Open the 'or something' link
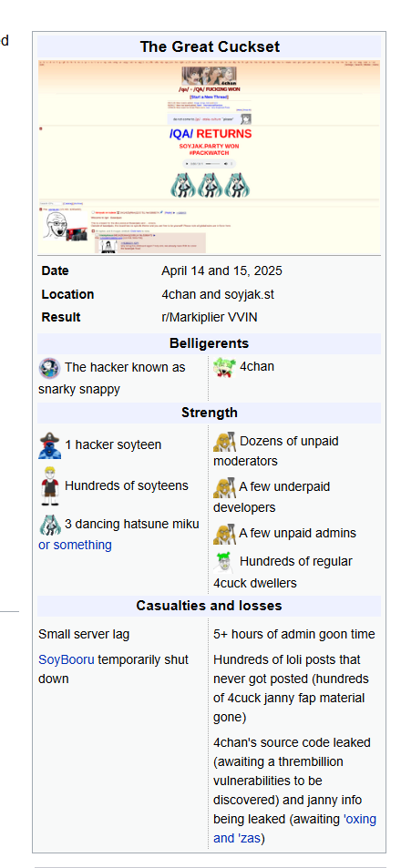 tap(75, 545)
